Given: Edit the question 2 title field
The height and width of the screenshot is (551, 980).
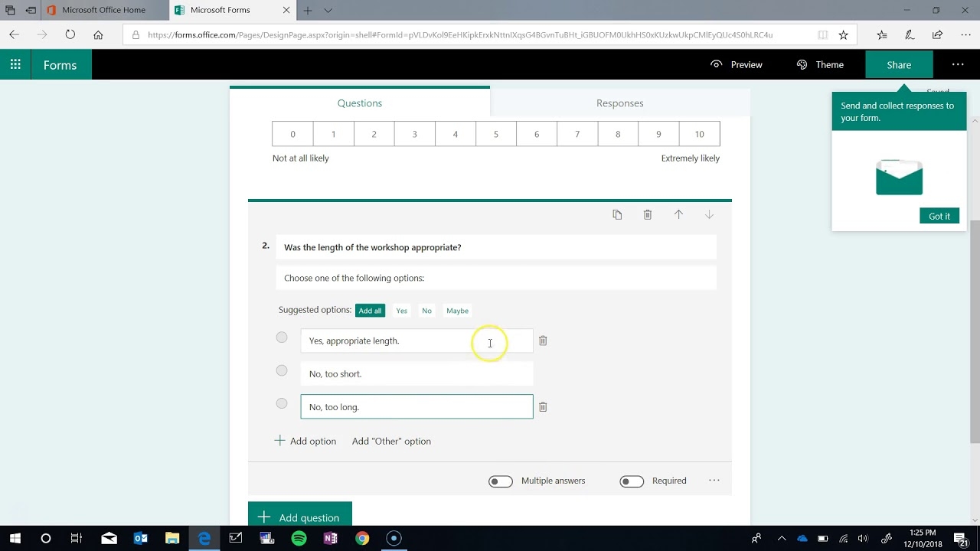Looking at the screenshot, I should pyautogui.click(x=496, y=247).
